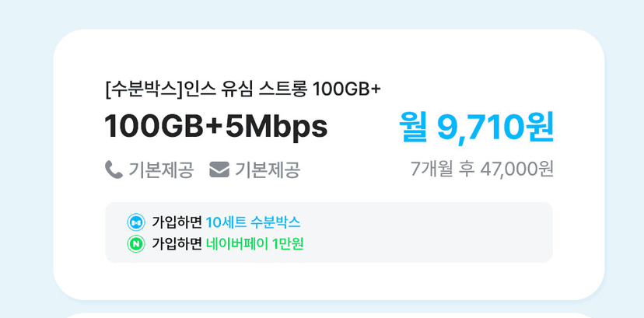The width and height of the screenshot is (644, 318).
Task: Click the gray benefits box
Action: pyautogui.click(x=329, y=232)
